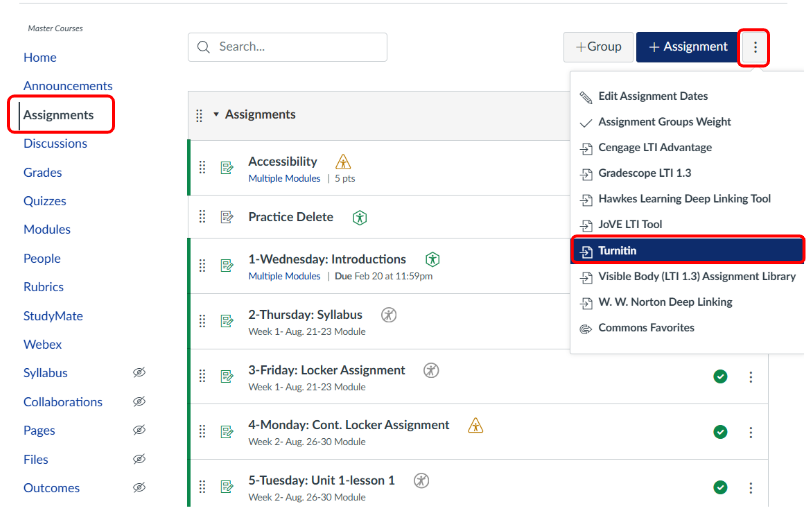Click the green accessibility icon for 1-Wednesday: Introductions
The width and height of the screenshot is (809, 507).
(x=432, y=259)
